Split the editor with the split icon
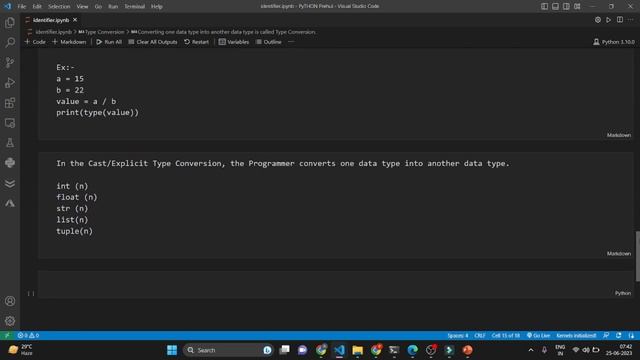The height and width of the screenshot is (360, 640). 620,20
